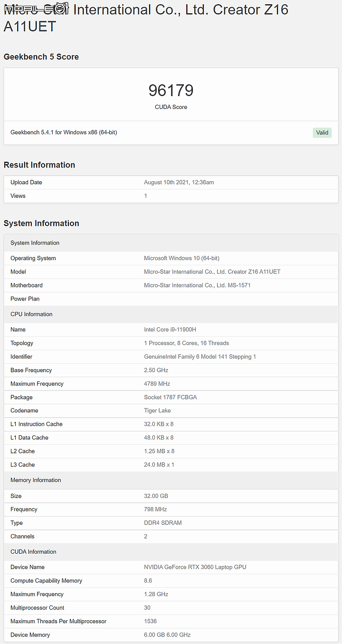Select the Socket 1787 FCBGA package value
This screenshot has width=342, height=644.
pos(170,397)
